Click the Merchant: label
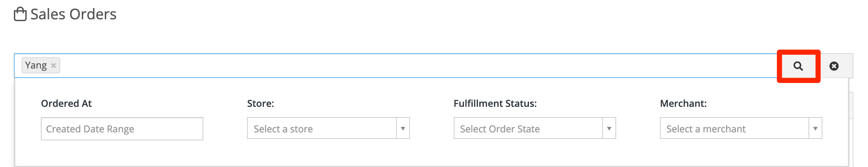The height and width of the screenshot is (167, 868). coord(683,104)
